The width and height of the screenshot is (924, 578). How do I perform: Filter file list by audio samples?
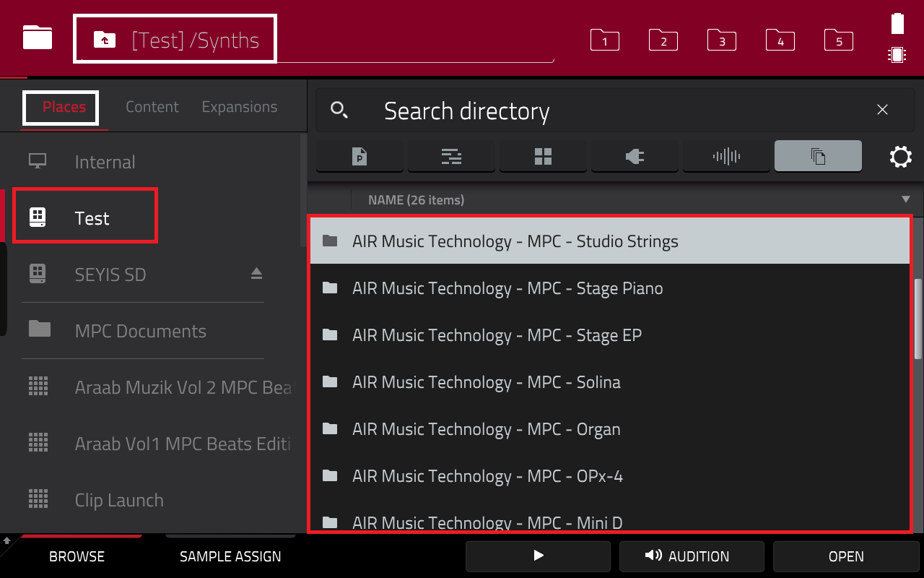click(x=726, y=156)
